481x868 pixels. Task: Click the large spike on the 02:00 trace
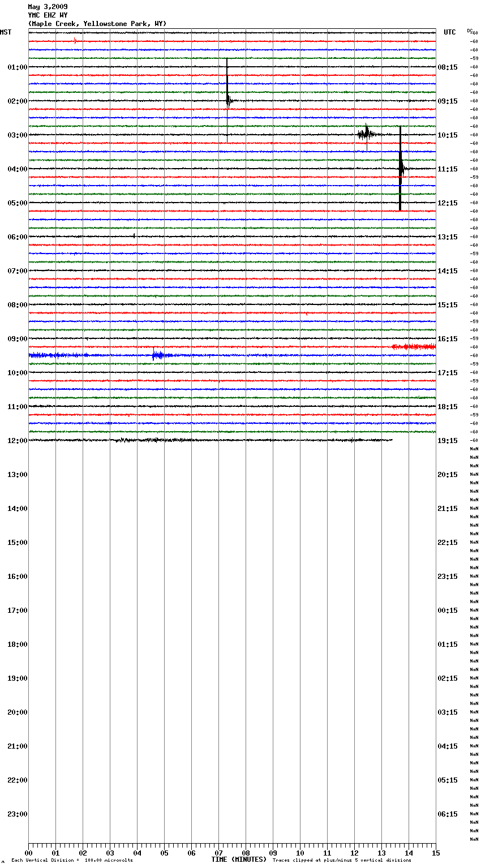227,100
